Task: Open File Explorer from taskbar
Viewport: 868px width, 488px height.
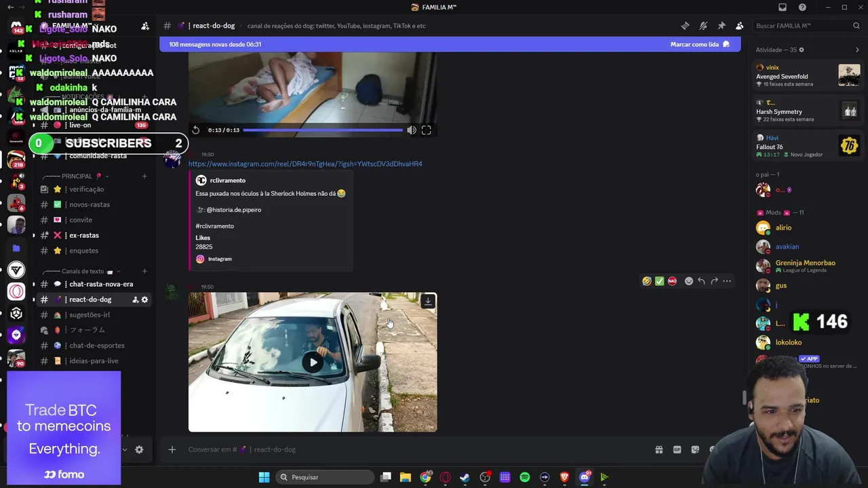Action: (406, 477)
